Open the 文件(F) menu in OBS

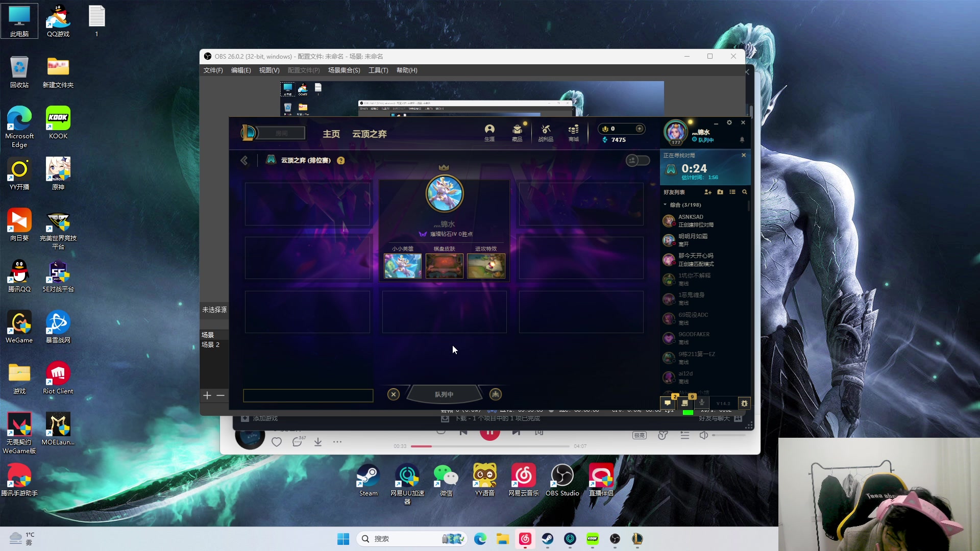pos(213,70)
